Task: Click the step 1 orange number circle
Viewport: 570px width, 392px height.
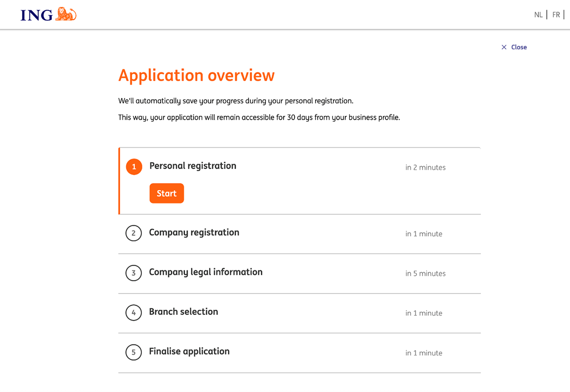Action: coord(134,167)
